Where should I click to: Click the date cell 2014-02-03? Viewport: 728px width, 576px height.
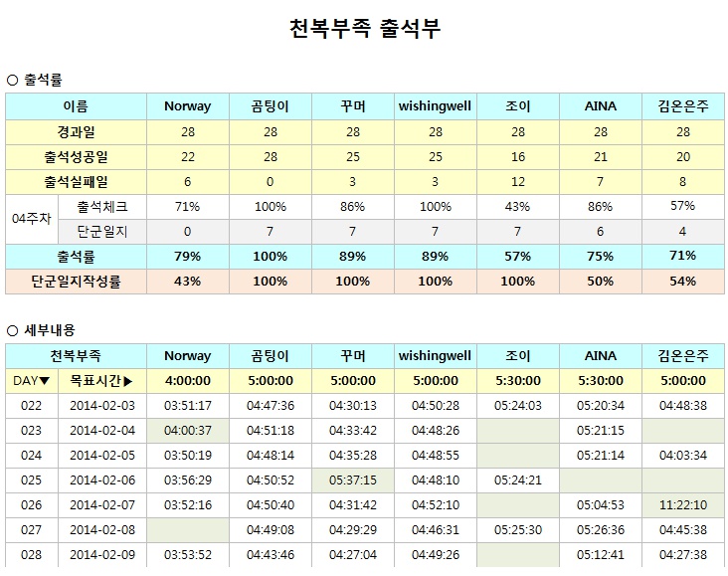click(102, 406)
